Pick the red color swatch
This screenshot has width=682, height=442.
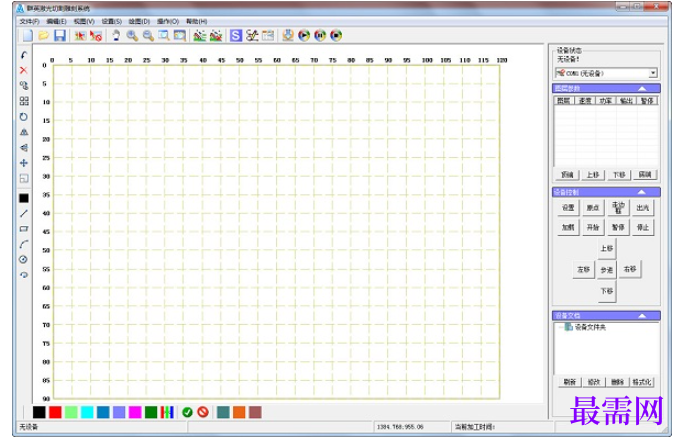(55, 412)
